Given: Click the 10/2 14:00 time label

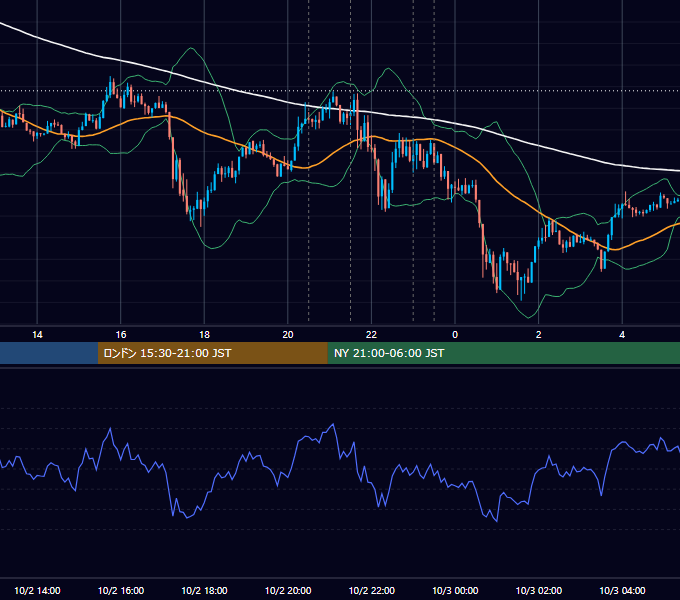Looking at the screenshot, I should [x=37, y=590].
